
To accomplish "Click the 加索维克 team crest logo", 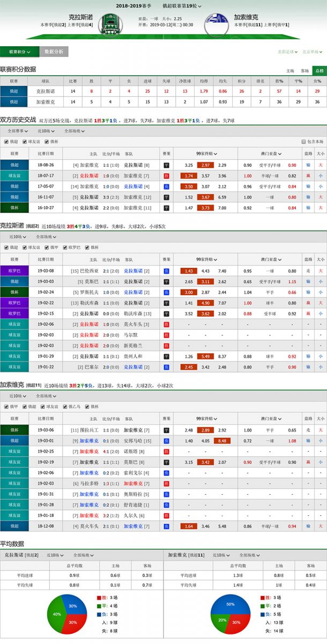I will pyautogui.click(x=215, y=24).
